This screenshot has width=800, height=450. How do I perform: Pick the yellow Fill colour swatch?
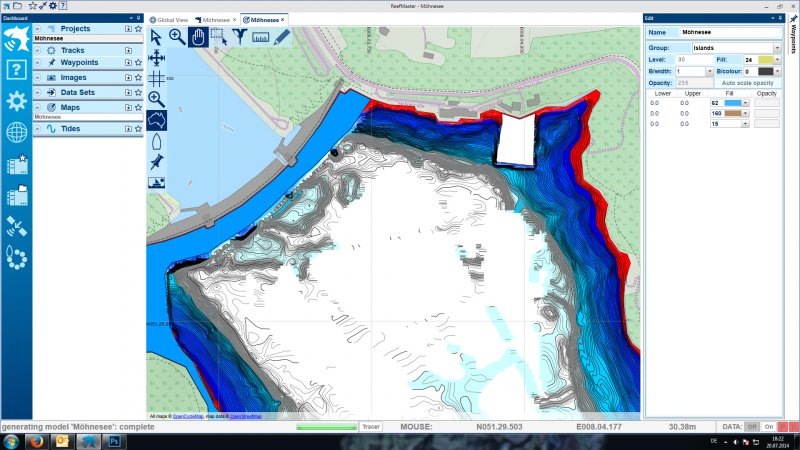click(x=764, y=60)
